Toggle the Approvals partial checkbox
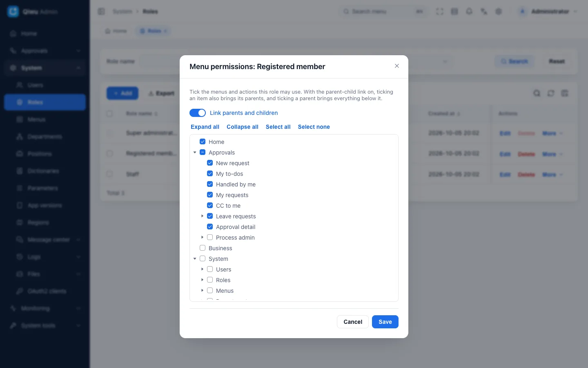The width and height of the screenshot is (588, 368). (x=203, y=152)
